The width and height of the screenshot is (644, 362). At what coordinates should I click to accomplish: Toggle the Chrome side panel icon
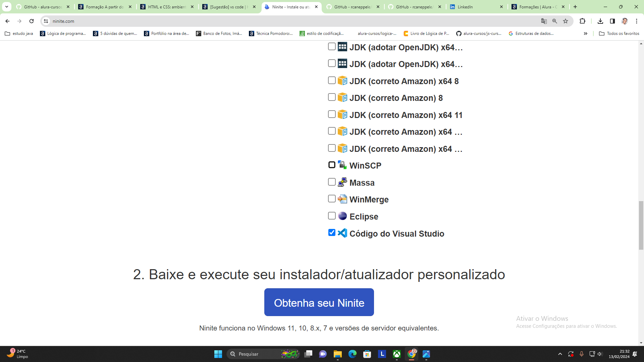[x=612, y=21]
